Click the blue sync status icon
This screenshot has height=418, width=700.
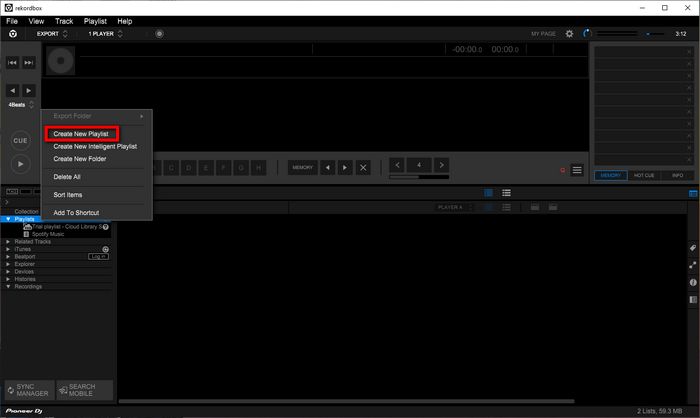point(587,33)
